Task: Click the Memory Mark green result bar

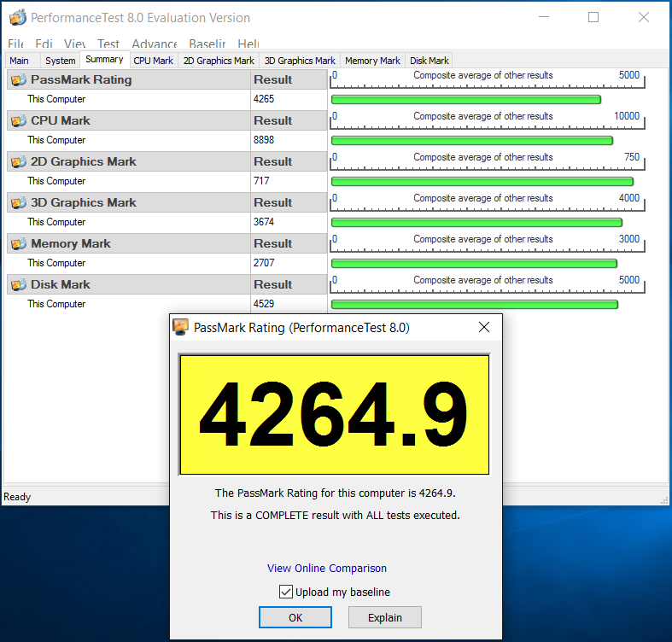Action: pyautogui.click(x=475, y=264)
